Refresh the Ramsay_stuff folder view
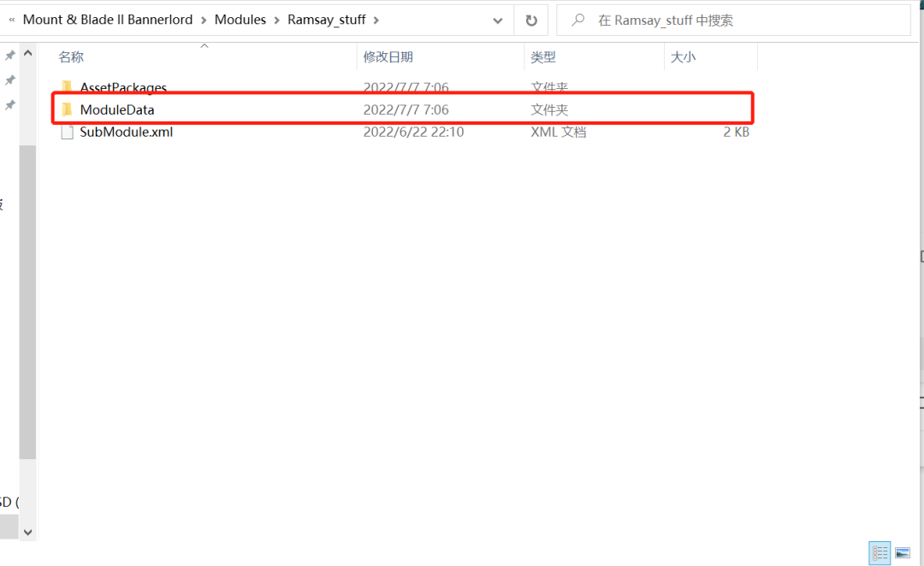This screenshot has width=924, height=566. click(531, 21)
